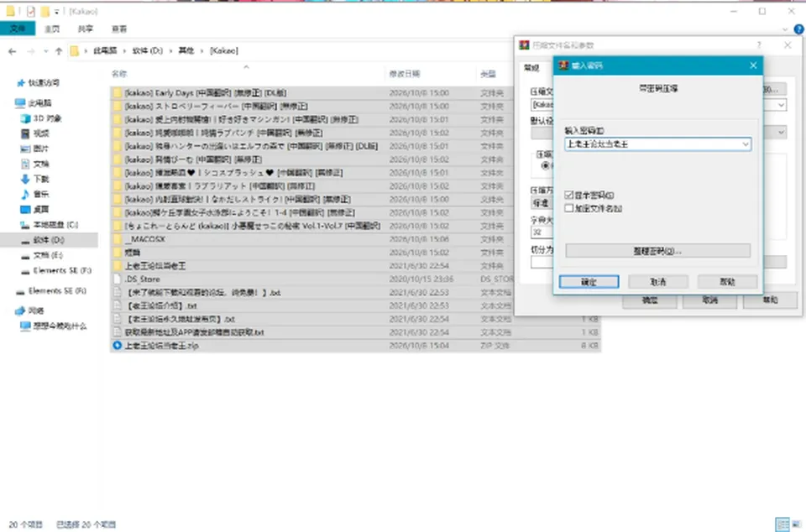Open the recent locations dropdown arrow

[x=45, y=51]
